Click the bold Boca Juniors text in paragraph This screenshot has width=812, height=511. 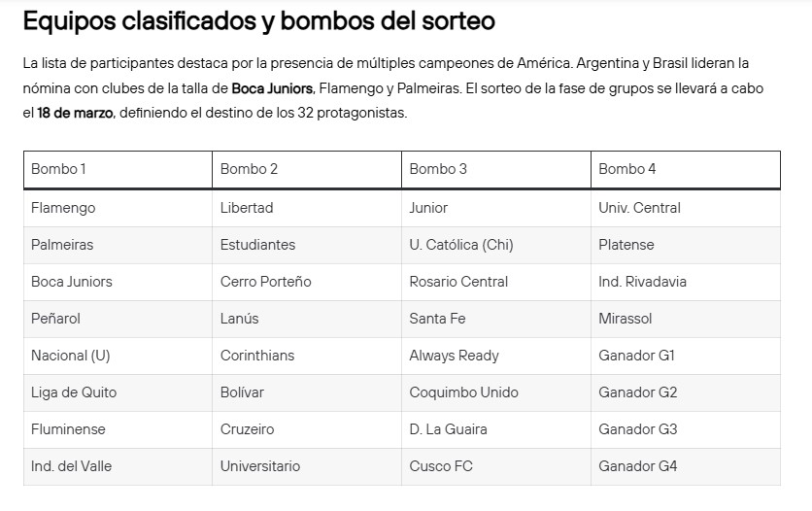(272, 88)
